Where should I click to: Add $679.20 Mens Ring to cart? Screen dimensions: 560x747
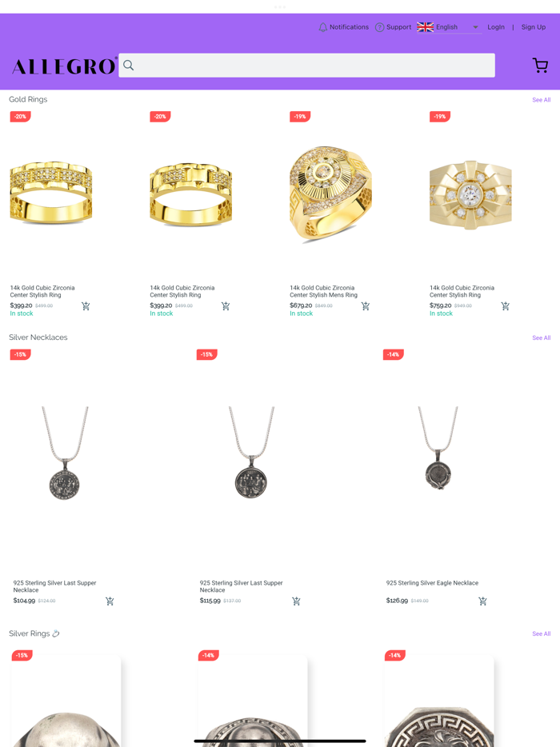click(x=366, y=306)
